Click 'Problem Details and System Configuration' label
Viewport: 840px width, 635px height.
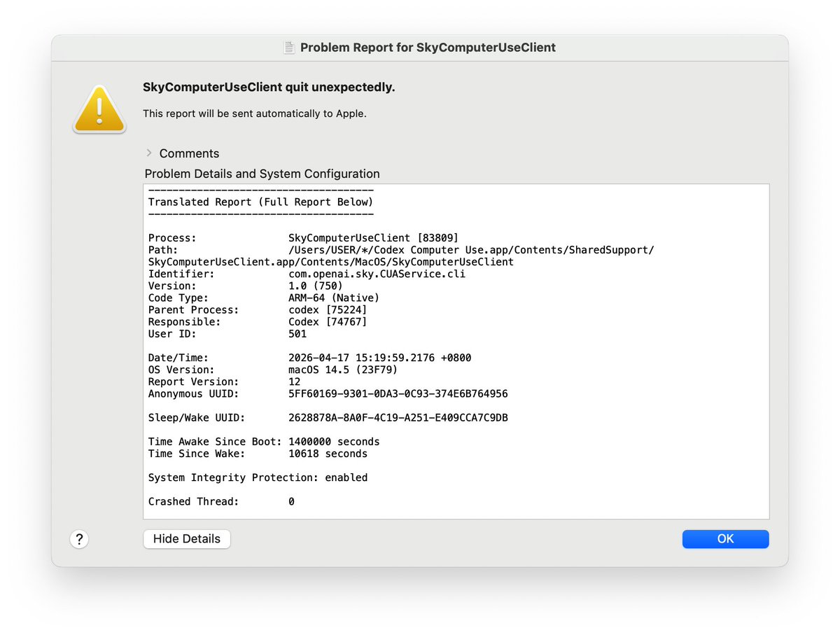[262, 174]
